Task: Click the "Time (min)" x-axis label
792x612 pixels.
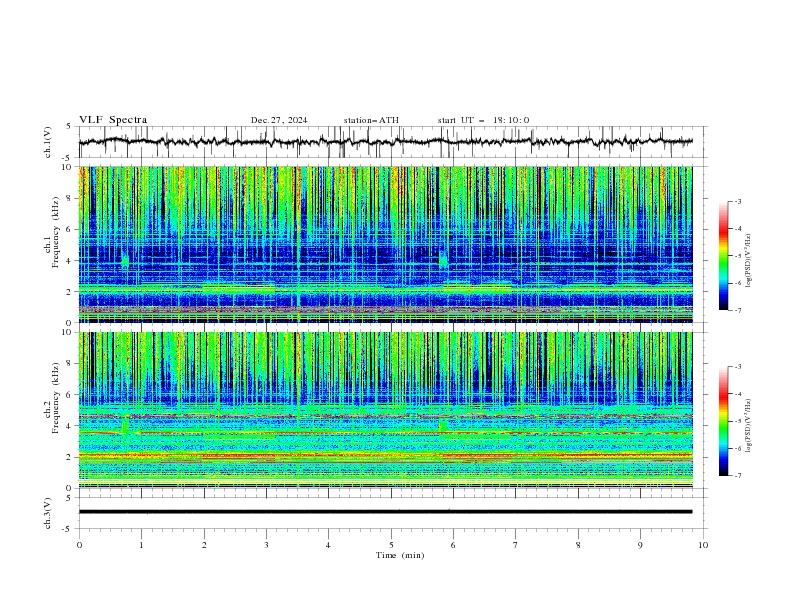Action: (400, 555)
